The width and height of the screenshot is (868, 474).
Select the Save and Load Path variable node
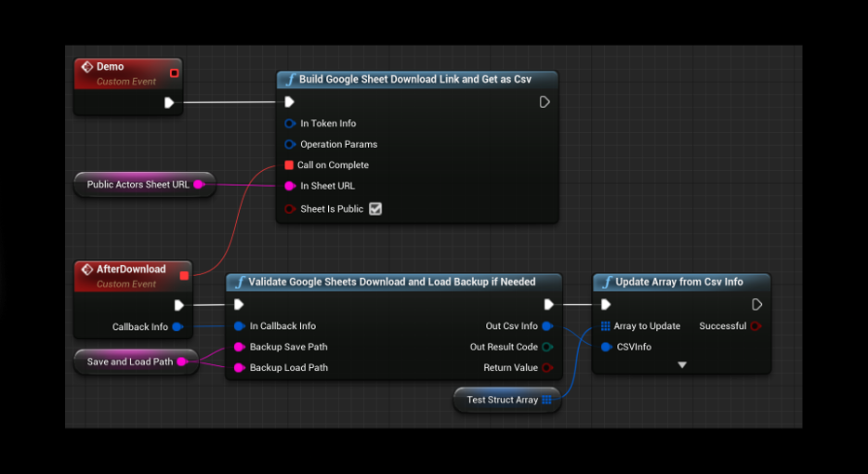[x=129, y=361]
